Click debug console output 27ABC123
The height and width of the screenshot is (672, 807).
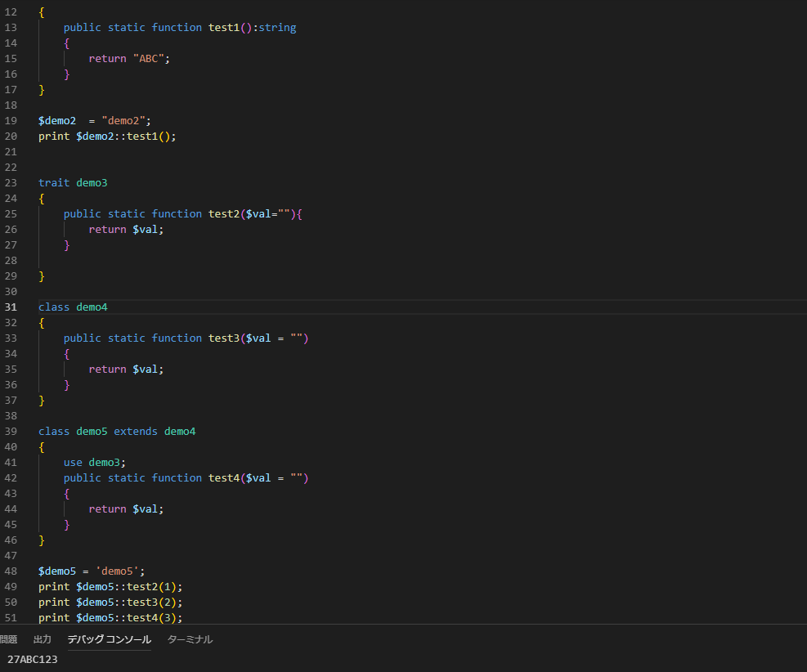(33, 659)
